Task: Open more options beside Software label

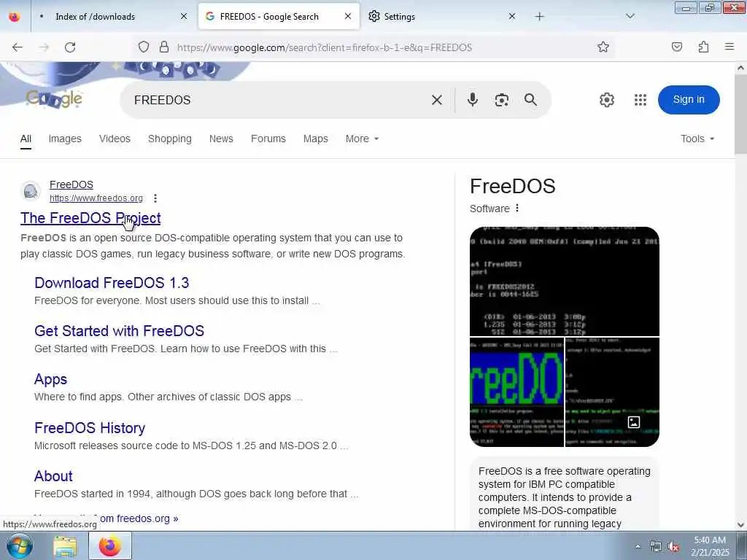Action: click(517, 208)
